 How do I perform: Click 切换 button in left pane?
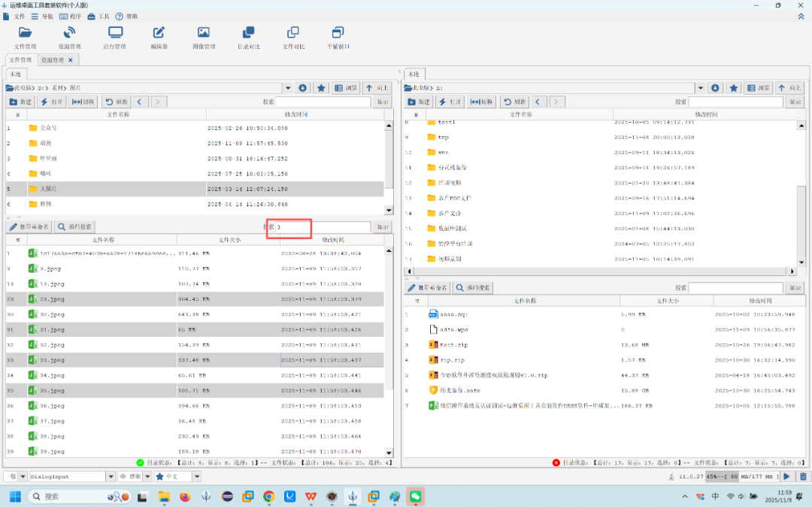pyautogui.click(x=83, y=102)
